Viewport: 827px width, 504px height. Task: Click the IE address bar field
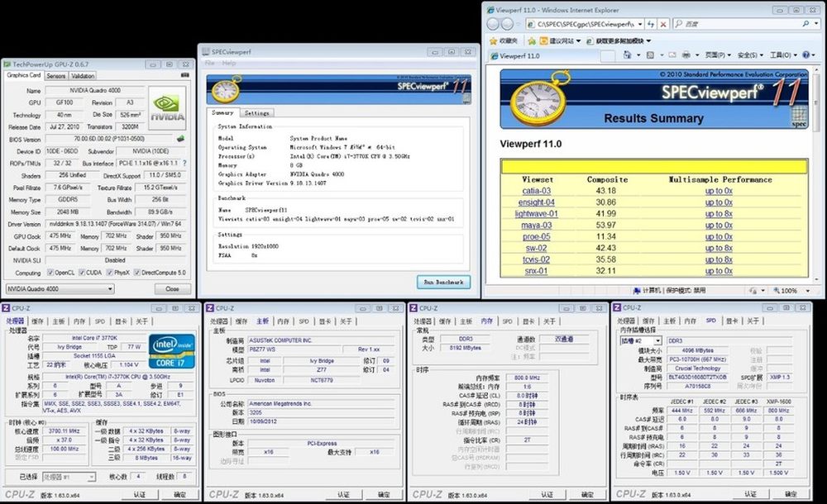(x=585, y=24)
